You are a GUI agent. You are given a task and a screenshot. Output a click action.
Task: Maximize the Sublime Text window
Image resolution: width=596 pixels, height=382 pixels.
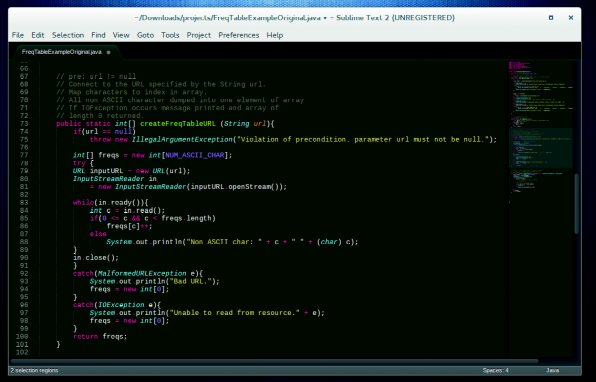coord(551,18)
